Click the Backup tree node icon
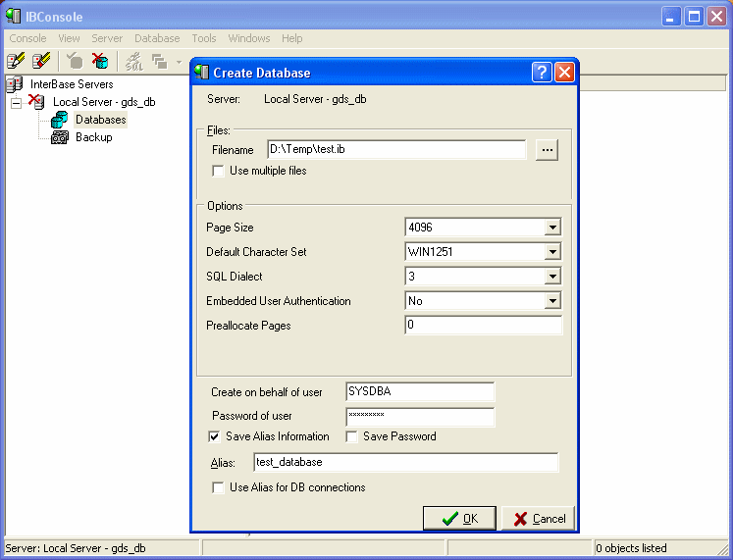Viewport: 733px width, 560px height. (60, 137)
